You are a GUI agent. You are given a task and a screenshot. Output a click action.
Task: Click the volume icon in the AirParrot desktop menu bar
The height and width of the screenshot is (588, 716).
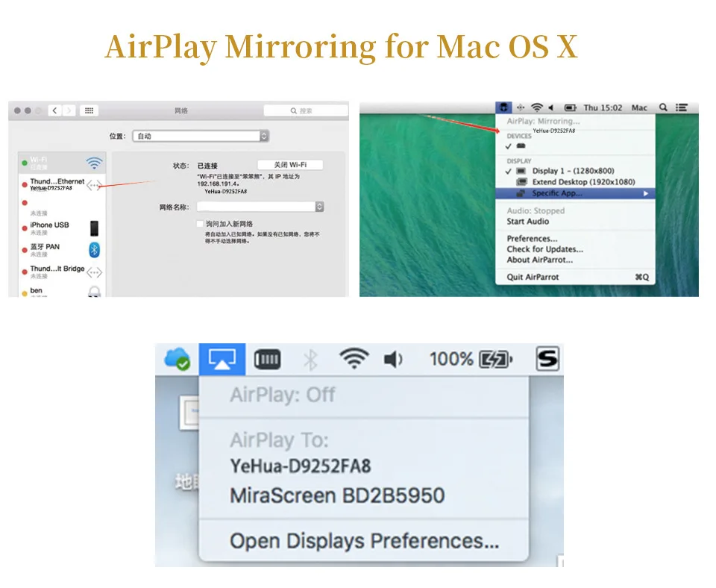point(551,107)
